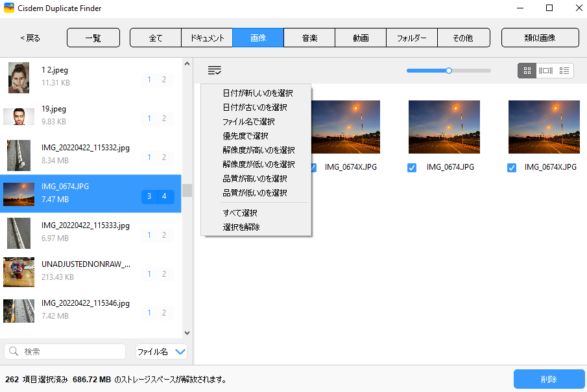Uncheck the middle IMG_0674.JPG checkbox
This screenshot has height=392, width=587.
click(412, 168)
